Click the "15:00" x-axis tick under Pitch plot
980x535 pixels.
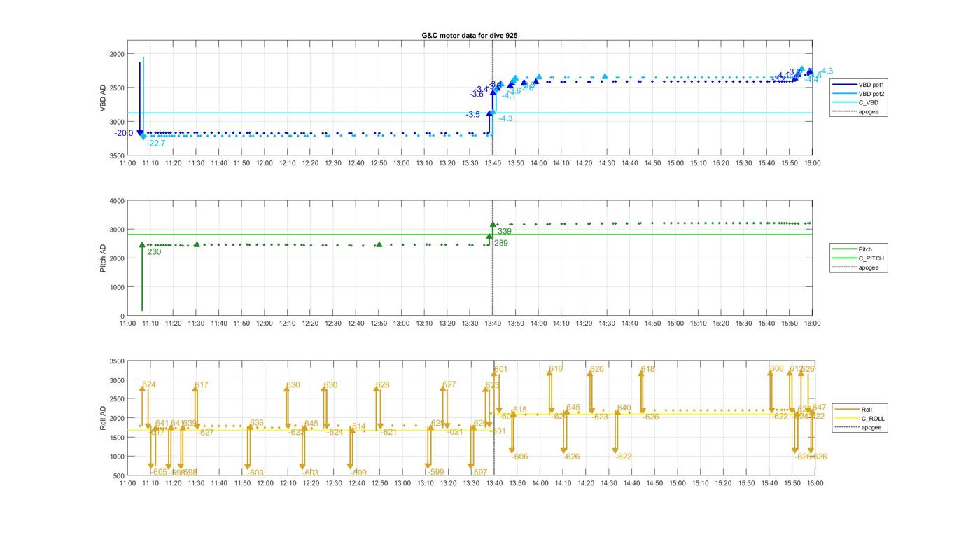(x=675, y=324)
